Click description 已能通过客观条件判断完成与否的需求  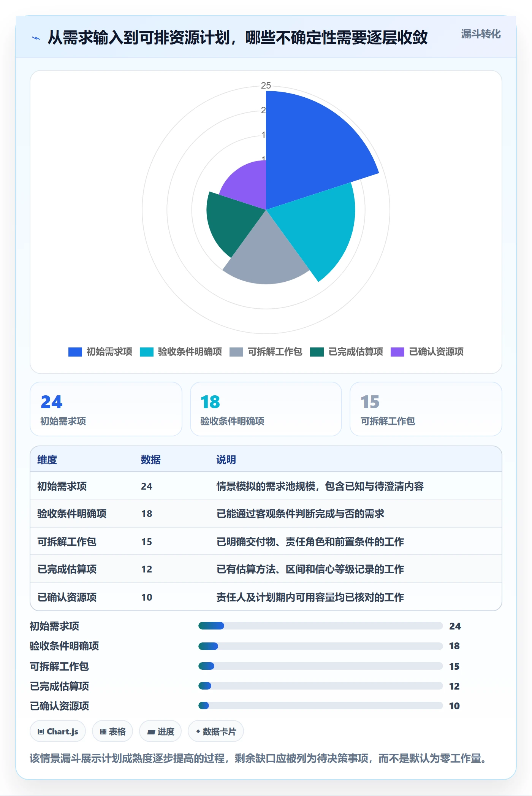(x=300, y=514)
